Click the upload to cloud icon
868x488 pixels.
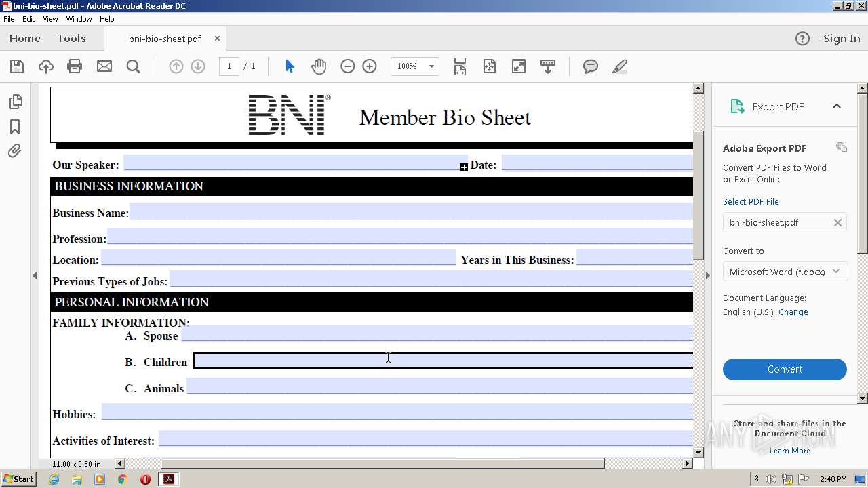pos(45,66)
